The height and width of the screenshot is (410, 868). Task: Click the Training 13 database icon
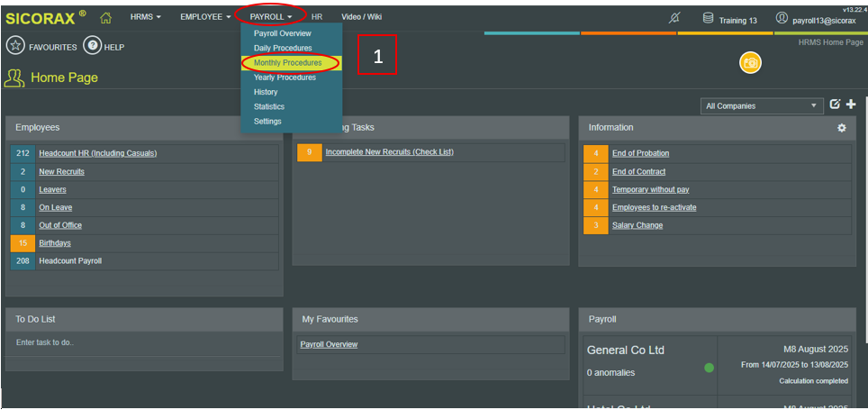coord(709,19)
